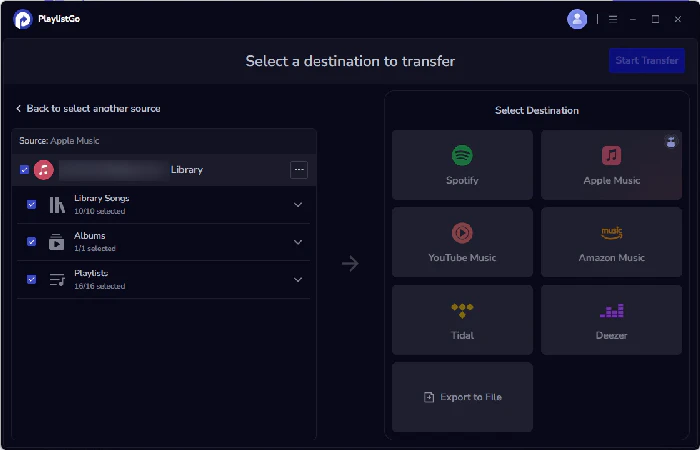Viewport: 700px width, 450px height.
Task: Open the hamburger menu in title bar
Action: click(613, 19)
